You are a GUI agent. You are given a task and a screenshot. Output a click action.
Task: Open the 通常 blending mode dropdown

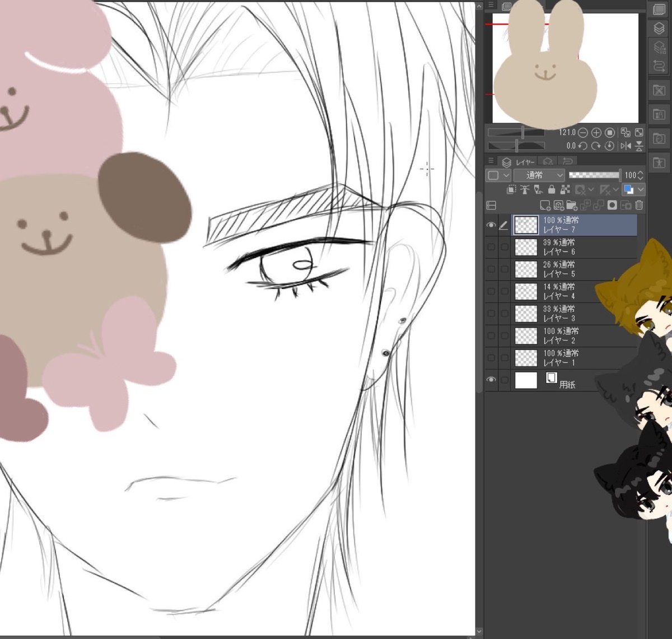click(x=536, y=175)
